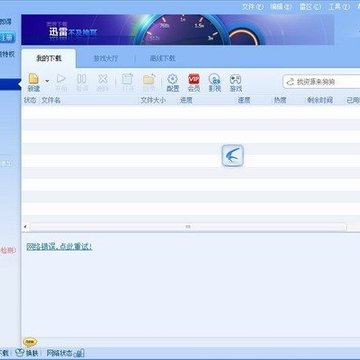Switch to the 离线下载 tab
360x360 pixels.
tap(162, 58)
